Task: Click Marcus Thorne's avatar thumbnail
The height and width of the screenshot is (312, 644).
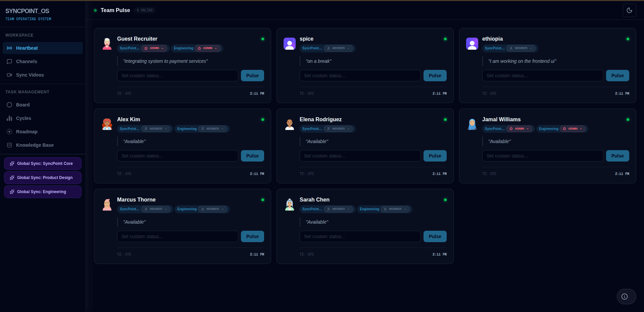Action: [x=107, y=205]
